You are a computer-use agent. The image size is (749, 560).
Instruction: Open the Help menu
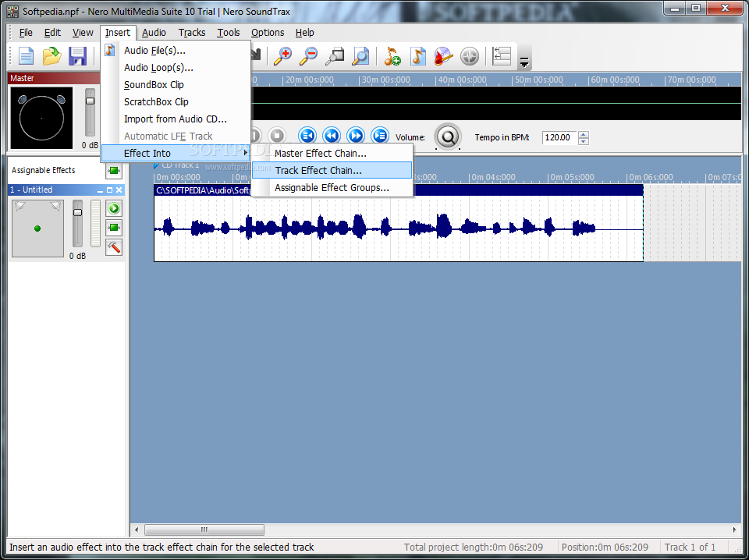[305, 33]
